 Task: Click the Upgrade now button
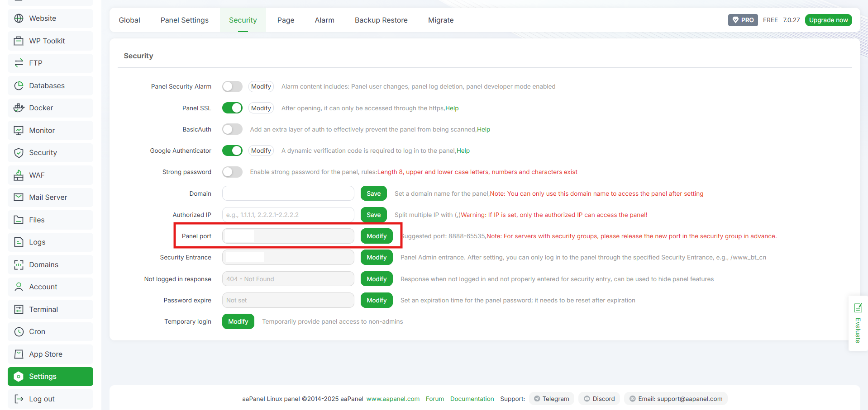coord(828,20)
